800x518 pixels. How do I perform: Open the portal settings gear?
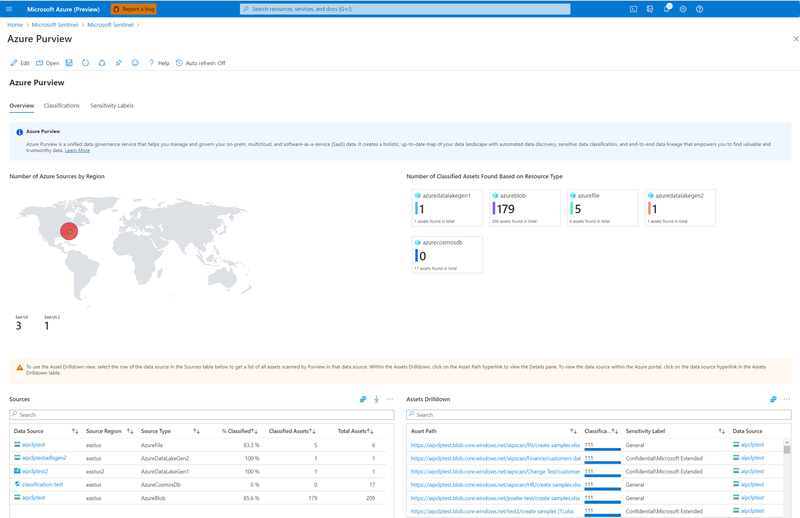(683, 9)
